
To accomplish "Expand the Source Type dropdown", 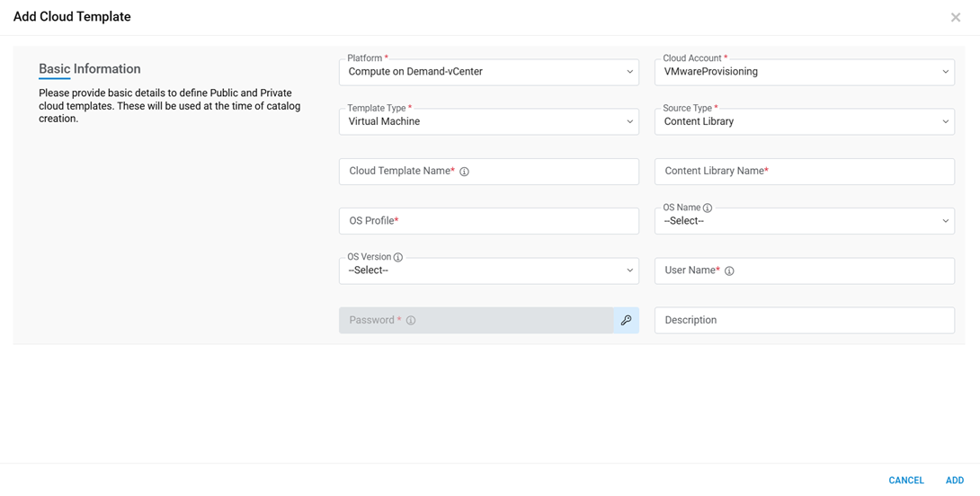I will coord(805,122).
